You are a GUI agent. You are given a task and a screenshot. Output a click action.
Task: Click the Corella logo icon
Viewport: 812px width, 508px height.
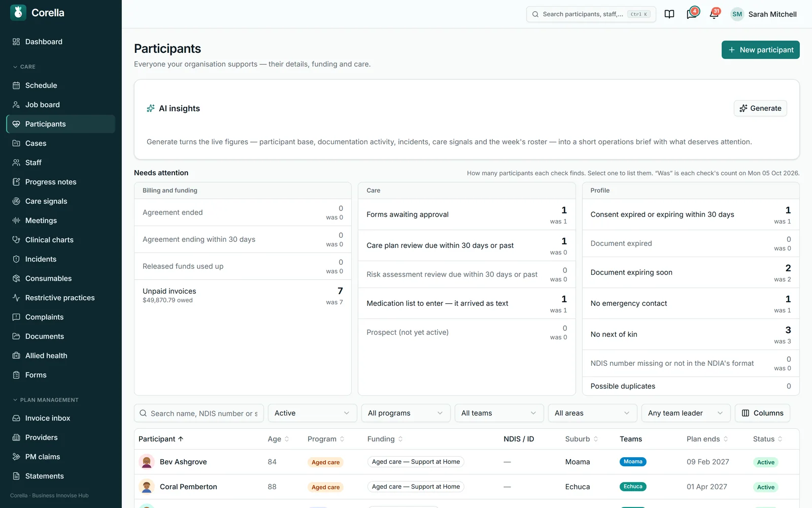18,13
